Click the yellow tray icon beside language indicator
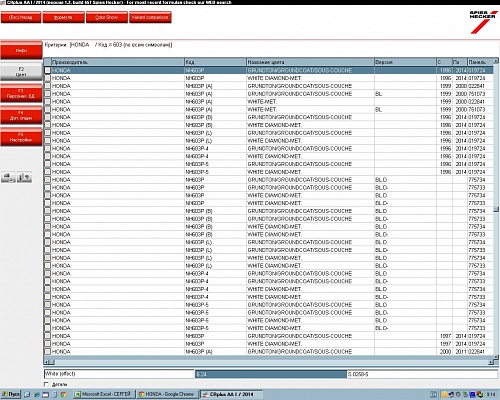500x400 pixels. 444,395
